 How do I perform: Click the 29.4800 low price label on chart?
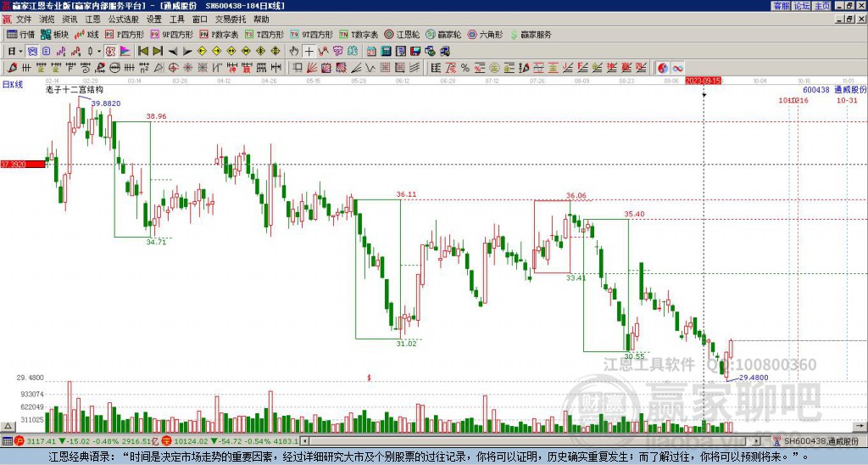[x=754, y=378]
